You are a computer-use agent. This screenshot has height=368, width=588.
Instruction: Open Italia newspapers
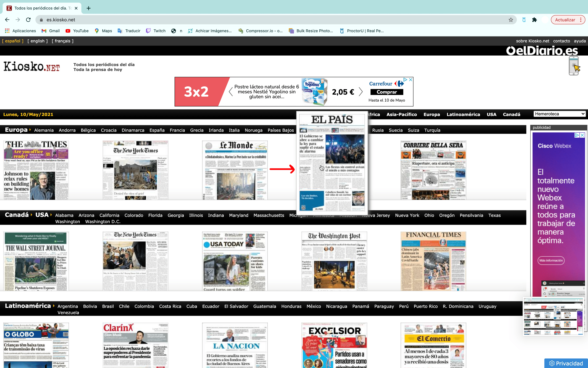click(x=234, y=130)
